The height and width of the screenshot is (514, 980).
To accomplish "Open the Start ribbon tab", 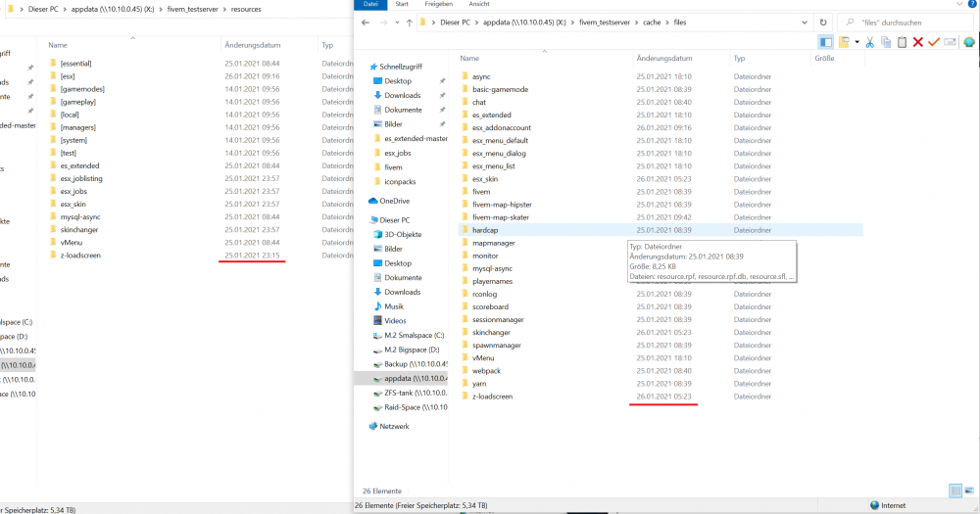I will [x=402, y=4].
